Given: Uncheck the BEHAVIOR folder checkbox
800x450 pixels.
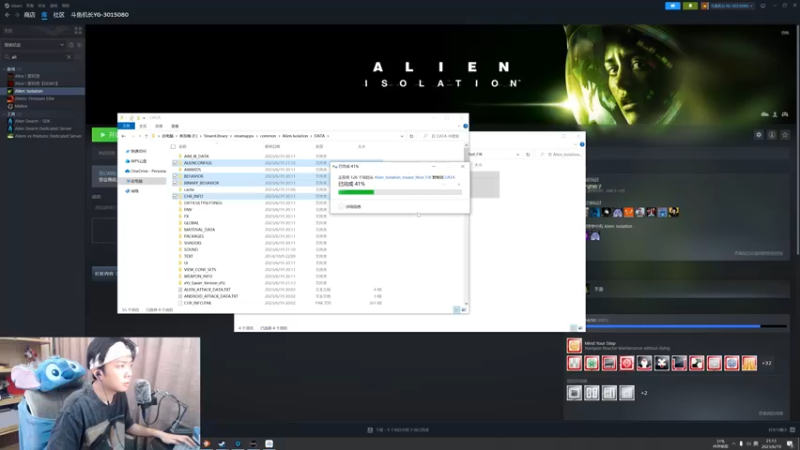Looking at the screenshot, I should [175, 176].
